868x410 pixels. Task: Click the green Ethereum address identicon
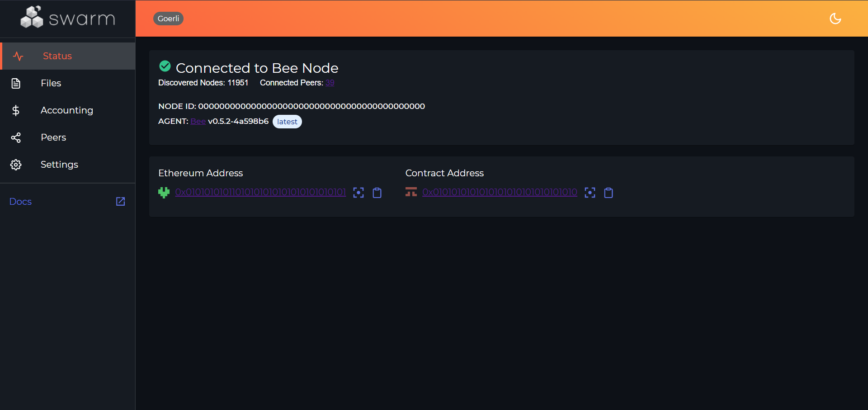click(164, 193)
